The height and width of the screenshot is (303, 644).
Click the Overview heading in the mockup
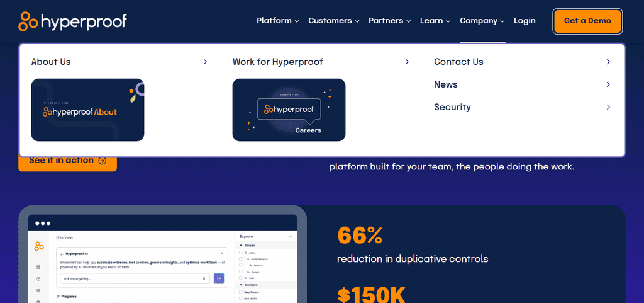click(64, 237)
